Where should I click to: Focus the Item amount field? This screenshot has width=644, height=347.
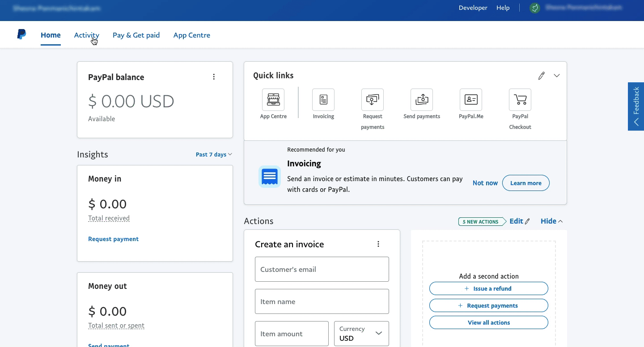coord(292,334)
